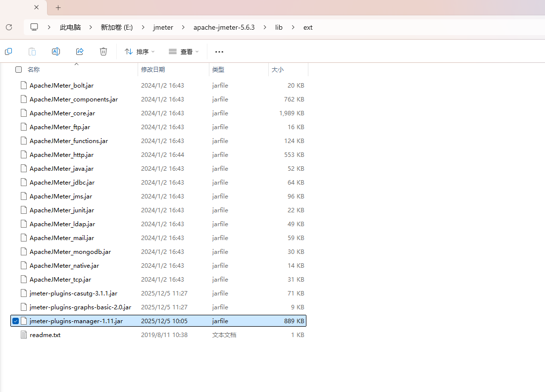Click the file icon of ApacheJMeter_bolt.jar
Image resolution: width=545 pixels, height=392 pixels.
[x=24, y=85]
